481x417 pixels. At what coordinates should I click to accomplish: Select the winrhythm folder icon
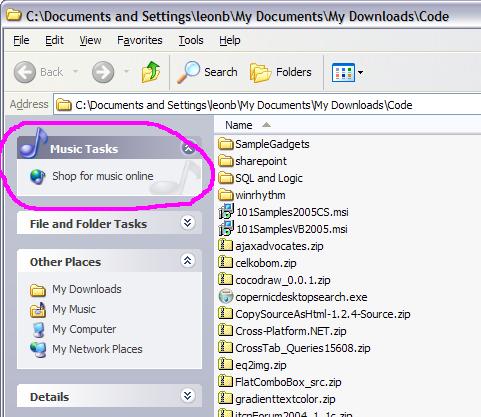226,195
